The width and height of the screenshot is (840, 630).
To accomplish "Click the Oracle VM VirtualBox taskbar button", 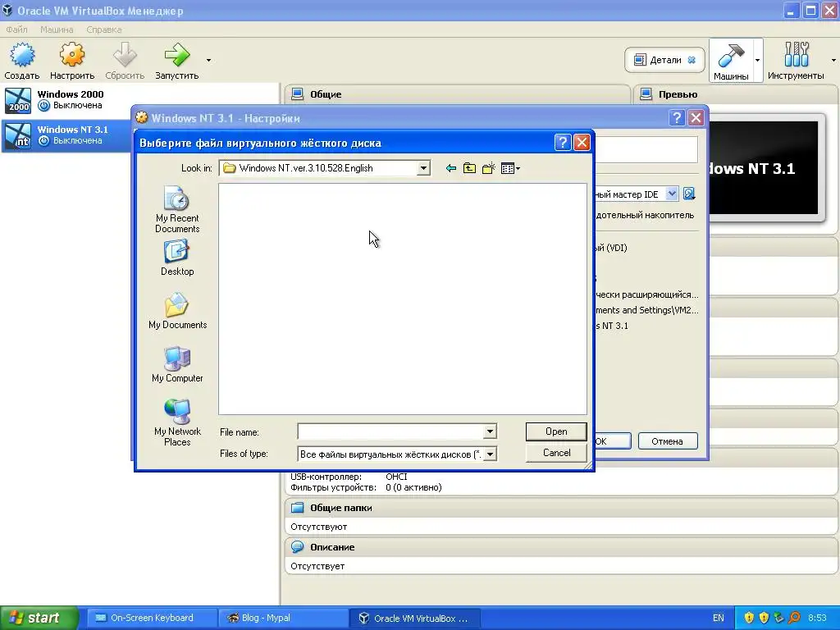I will click(x=415, y=619).
